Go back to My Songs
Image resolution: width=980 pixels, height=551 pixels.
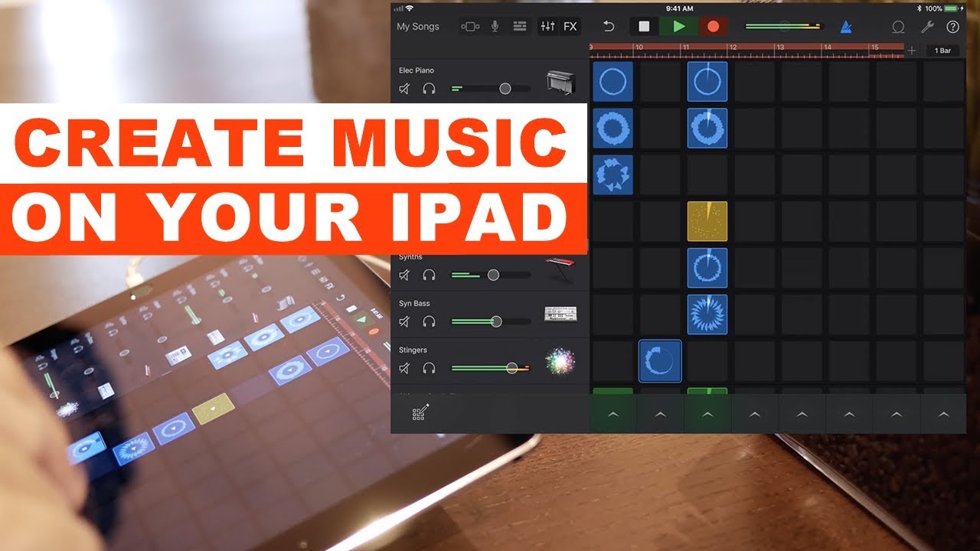418,26
